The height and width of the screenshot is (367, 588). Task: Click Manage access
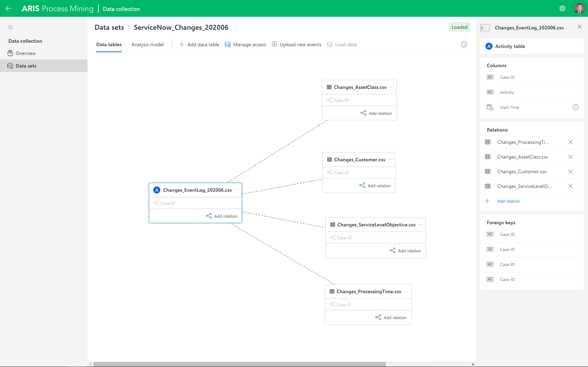click(245, 44)
